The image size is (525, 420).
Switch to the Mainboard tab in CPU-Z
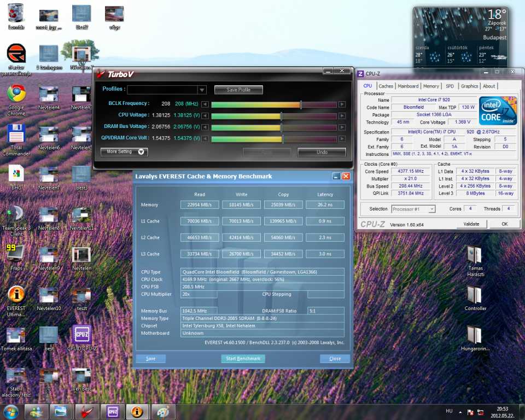tap(408, 86)
